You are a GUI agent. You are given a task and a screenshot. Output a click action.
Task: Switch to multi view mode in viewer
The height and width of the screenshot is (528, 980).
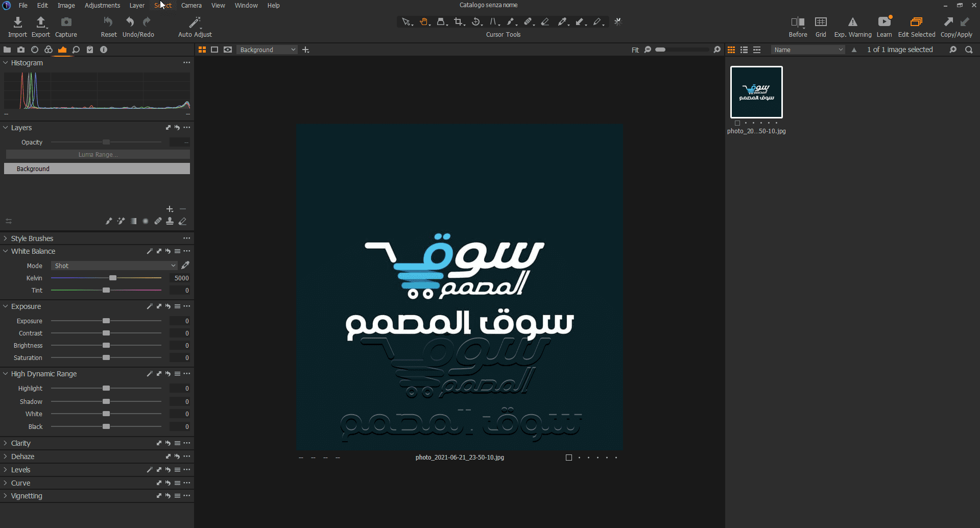202,50
